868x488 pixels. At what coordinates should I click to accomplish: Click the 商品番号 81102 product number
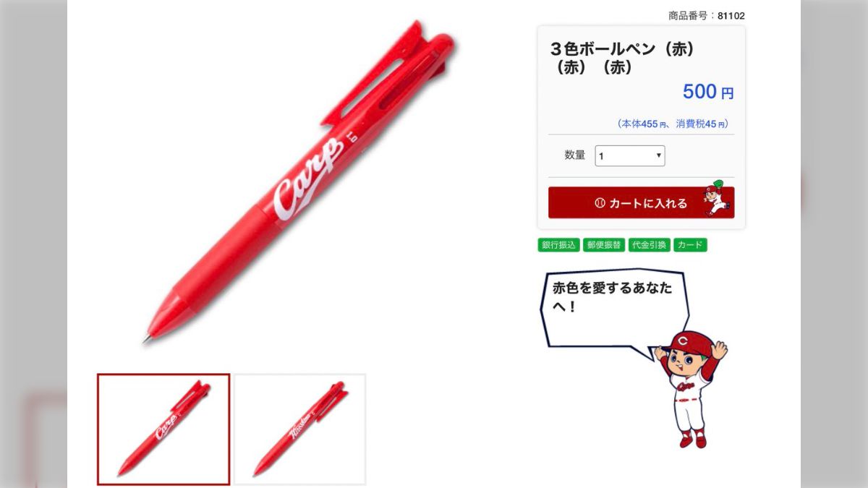tap(706, 15)
